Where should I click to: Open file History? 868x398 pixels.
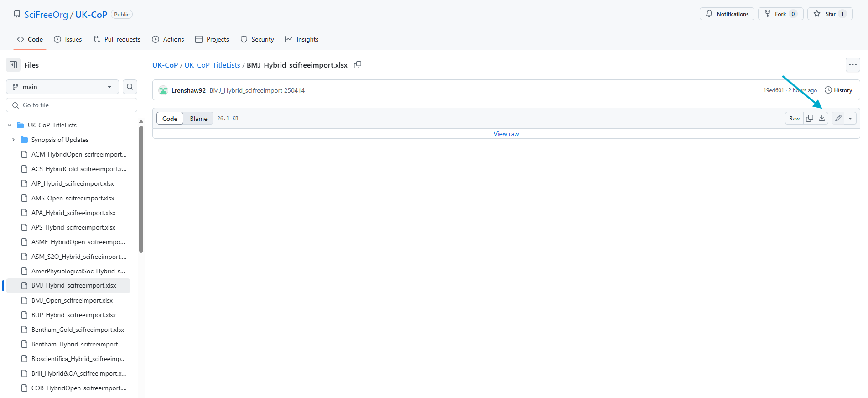[x=838, y=90]
